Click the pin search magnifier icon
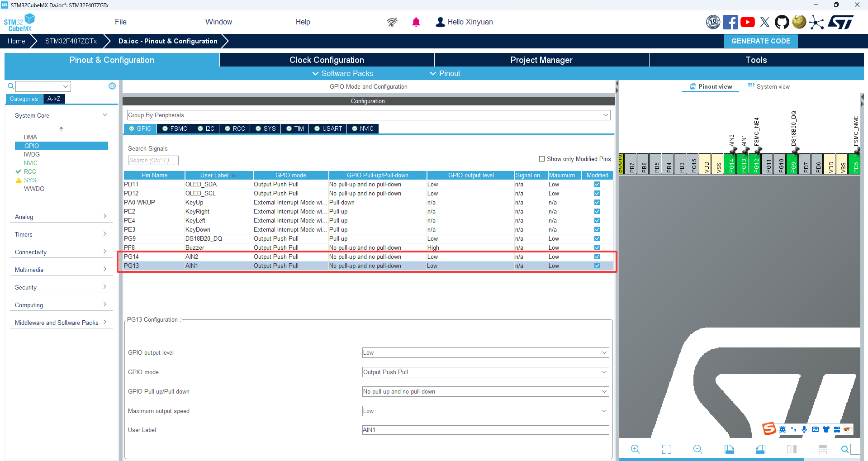 pyautogui.click(x=844, y=449)
